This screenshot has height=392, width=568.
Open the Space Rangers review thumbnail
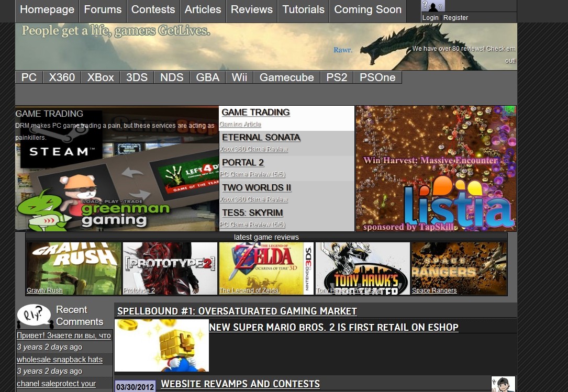(x=459, y=268)
